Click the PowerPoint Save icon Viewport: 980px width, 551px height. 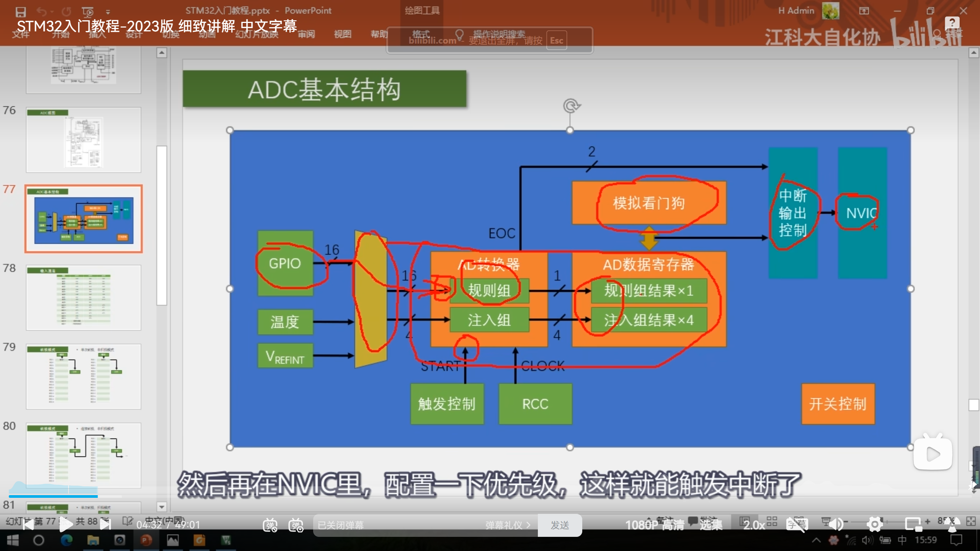coord(21,11)
